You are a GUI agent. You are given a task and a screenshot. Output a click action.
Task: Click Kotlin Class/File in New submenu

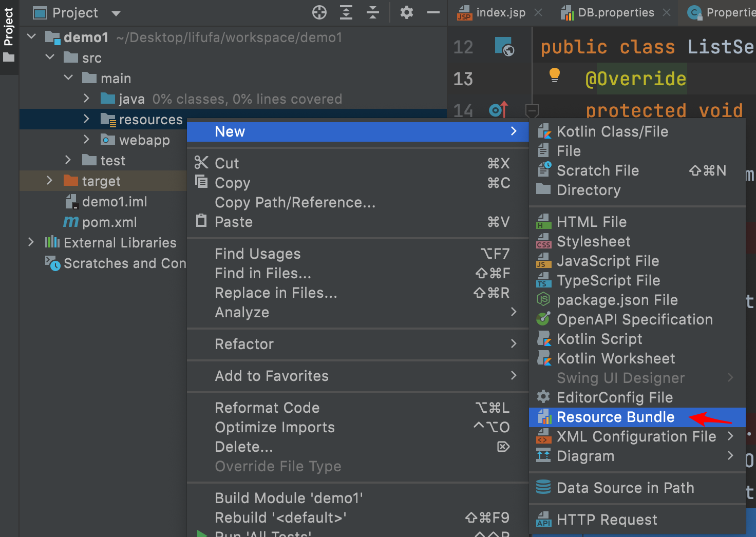point(612,131)
